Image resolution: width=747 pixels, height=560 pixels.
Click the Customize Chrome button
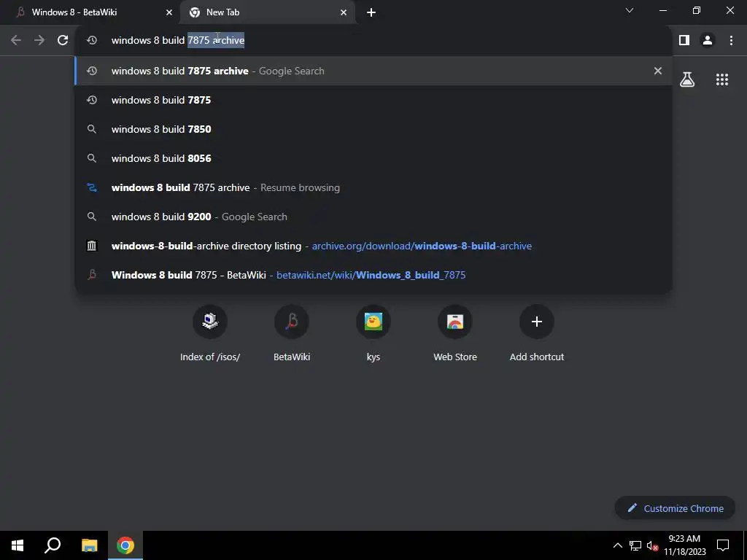(x=676, y=508)
